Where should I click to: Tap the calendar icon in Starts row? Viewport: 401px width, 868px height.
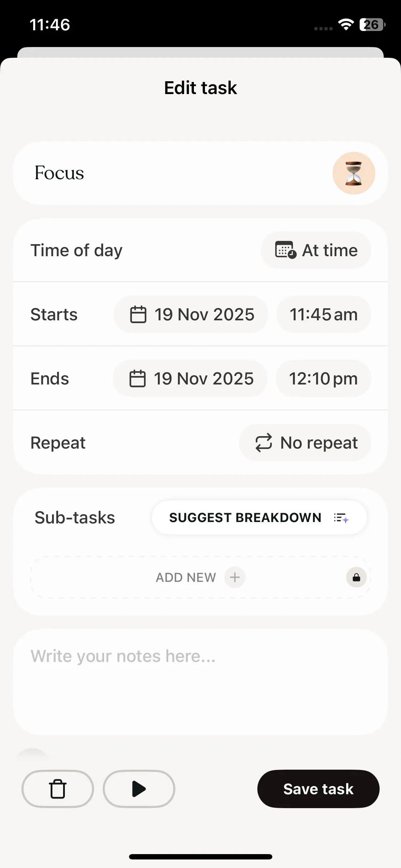(x=138, y=314)
